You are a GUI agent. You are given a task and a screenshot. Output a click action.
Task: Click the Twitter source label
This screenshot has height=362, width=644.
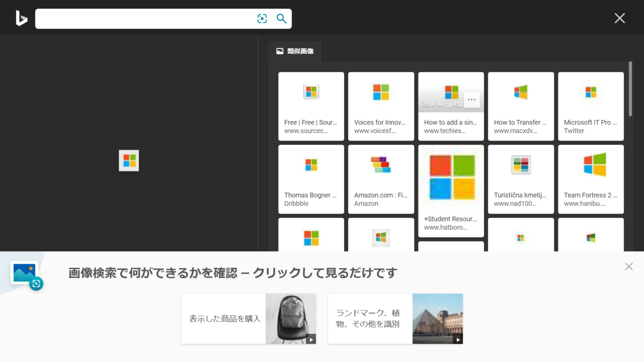574,131
